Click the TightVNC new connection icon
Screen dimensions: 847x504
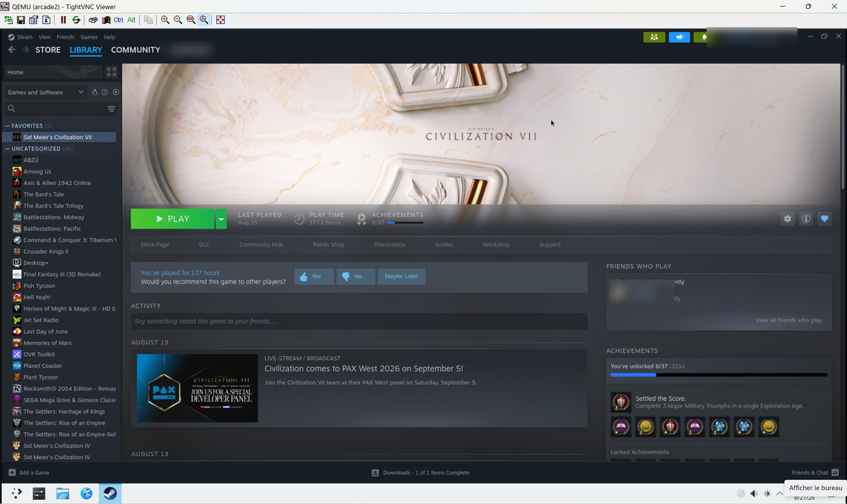(8, 20)
